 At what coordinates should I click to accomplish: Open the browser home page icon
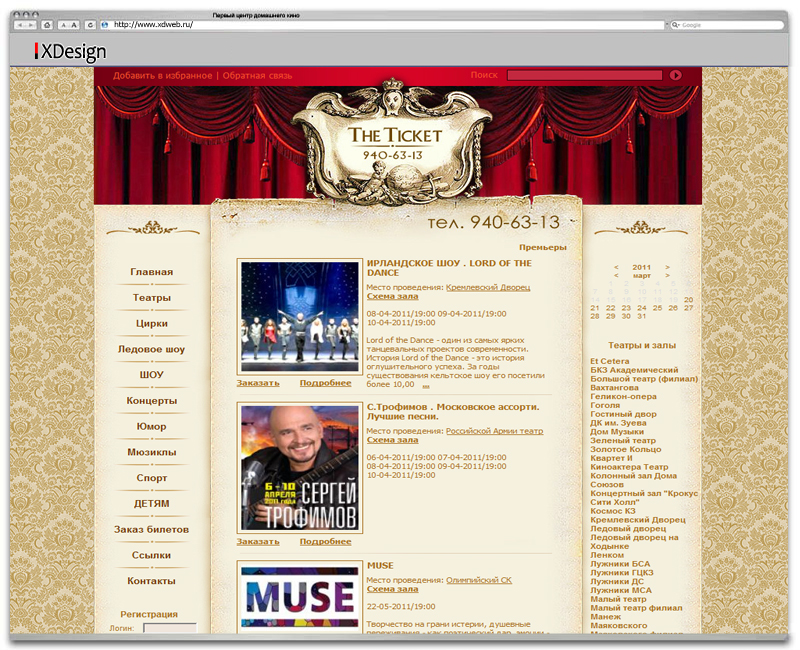(47, 25)
